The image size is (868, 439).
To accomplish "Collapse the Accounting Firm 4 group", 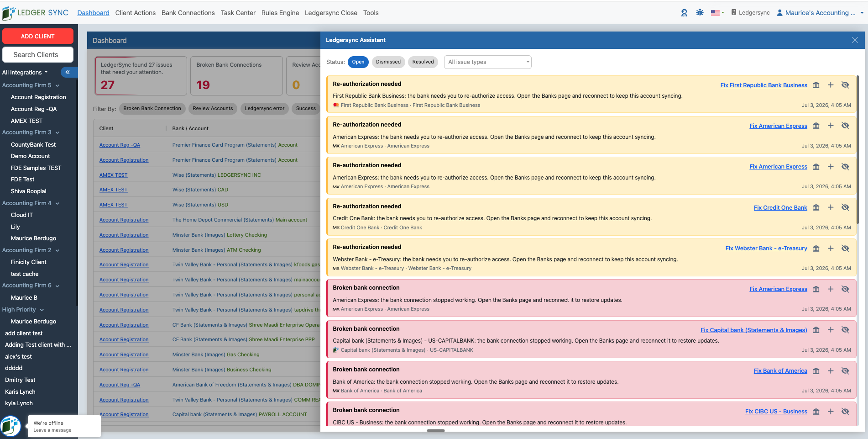I will click(x=58, y=203).
